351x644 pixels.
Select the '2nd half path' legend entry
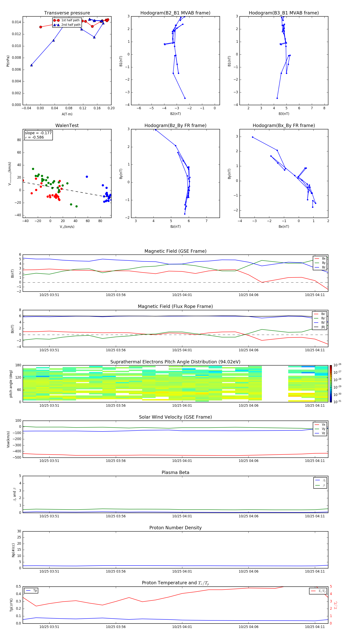[x=67, y=25]
